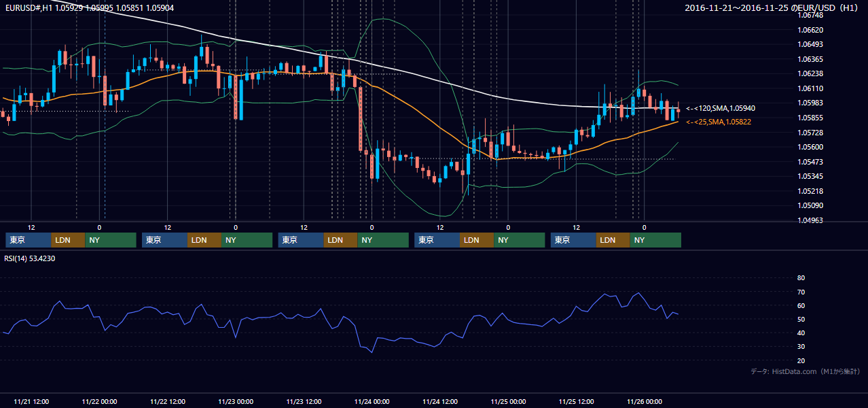Screen dimensions: 868x408
Task: Click the RSI axis level 60
Action: (801, 305)
